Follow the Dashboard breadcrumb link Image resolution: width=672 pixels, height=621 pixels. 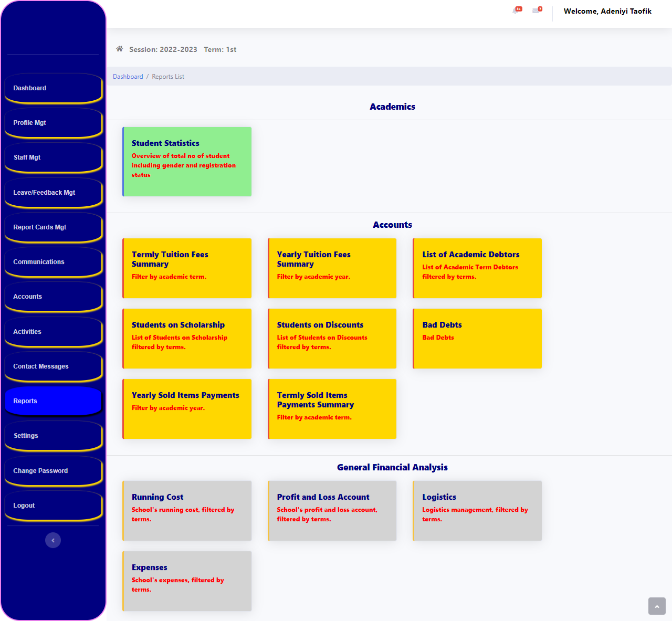128,77
